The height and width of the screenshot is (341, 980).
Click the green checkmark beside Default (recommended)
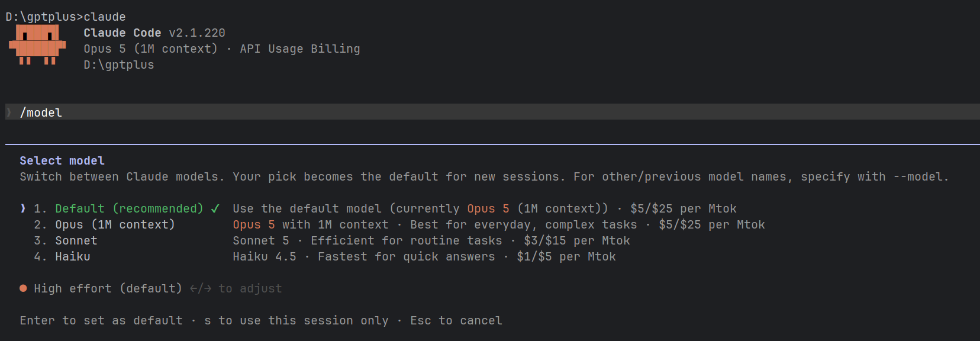[215, 208]
